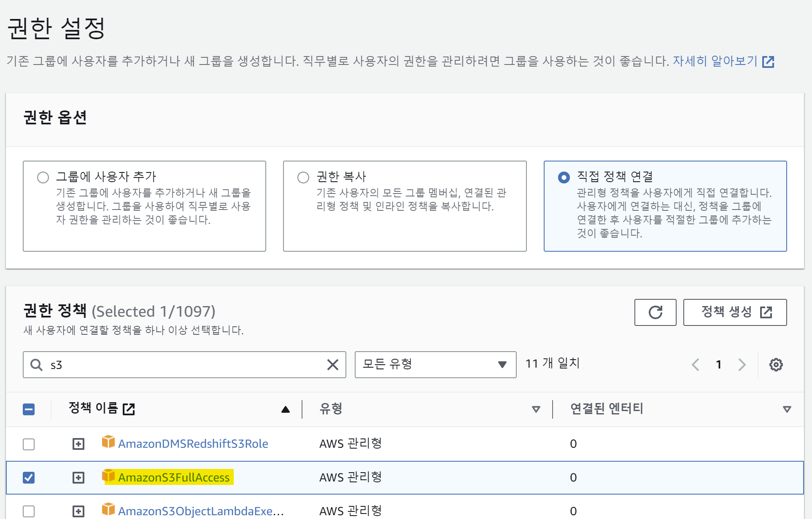Click the 권한 정책 (Selected 1/1097) heading
Screen dimensions: 812x519
coord(119,311)
